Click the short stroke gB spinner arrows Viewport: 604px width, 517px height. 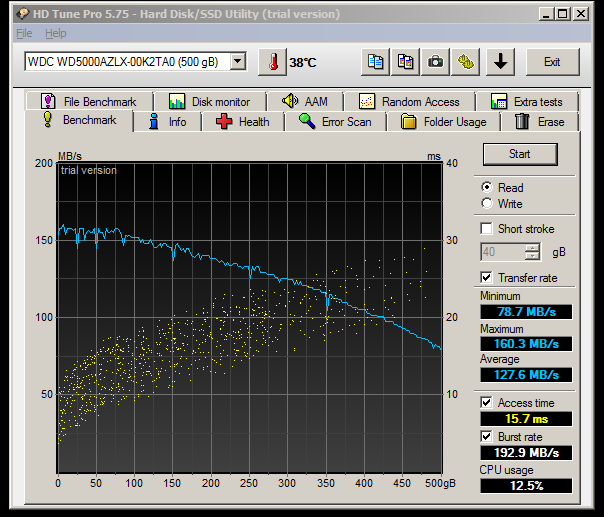click(x=533, y=252)
